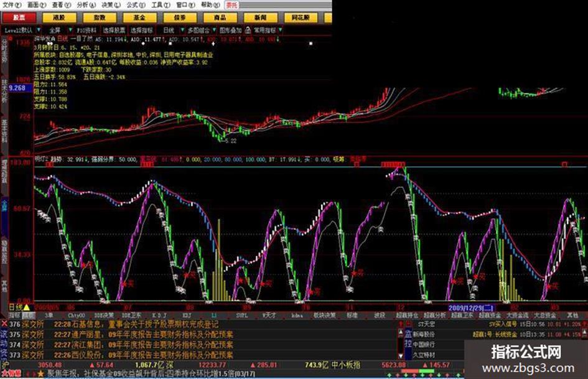The height and width of the screenshot is (379, 588).
Task: Click the yellow triangle beside 日线 label
Action: coord(27,307)
